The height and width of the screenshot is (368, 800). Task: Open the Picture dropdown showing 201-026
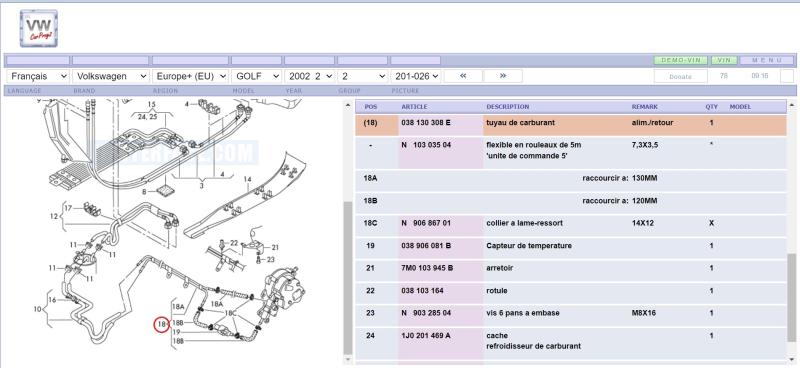click(x=416, y=76)
